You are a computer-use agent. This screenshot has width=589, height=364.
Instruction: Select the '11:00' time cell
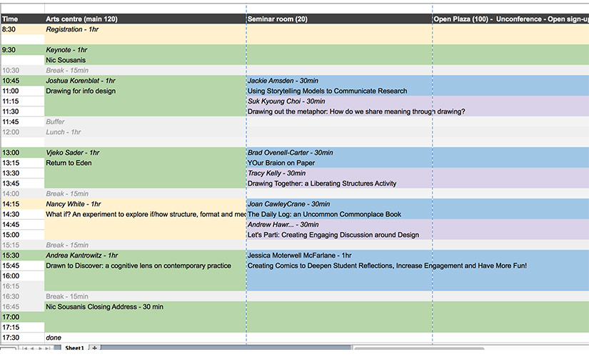pos(23,91)
